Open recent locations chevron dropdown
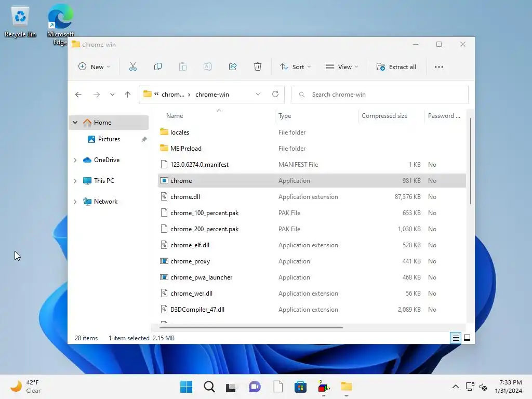Viewport: 532px width, 399px height. point(112,95)
